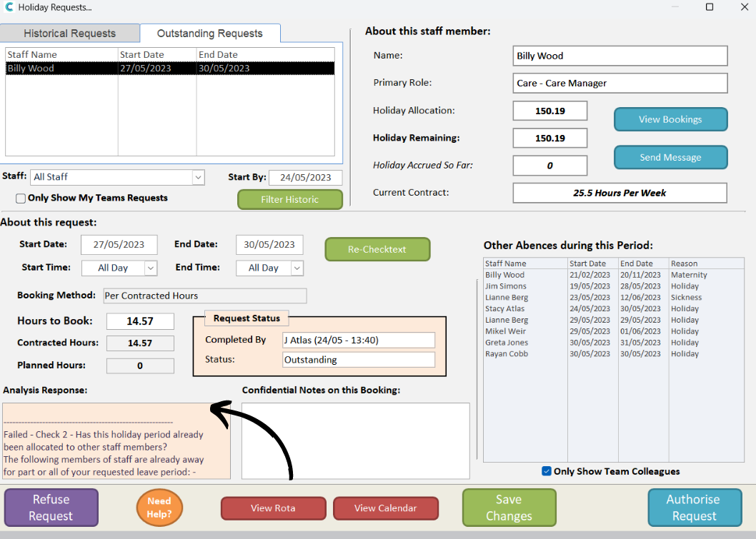Open the Staff filter dropdown
This screenshot has width=756, height=539.
coord(198,177)
